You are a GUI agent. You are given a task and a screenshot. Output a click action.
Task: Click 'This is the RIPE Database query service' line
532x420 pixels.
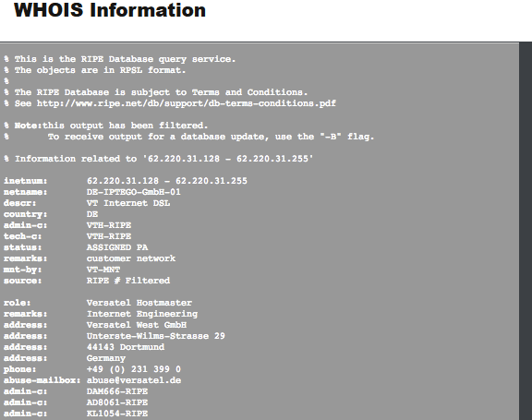[x=119, y=59]
